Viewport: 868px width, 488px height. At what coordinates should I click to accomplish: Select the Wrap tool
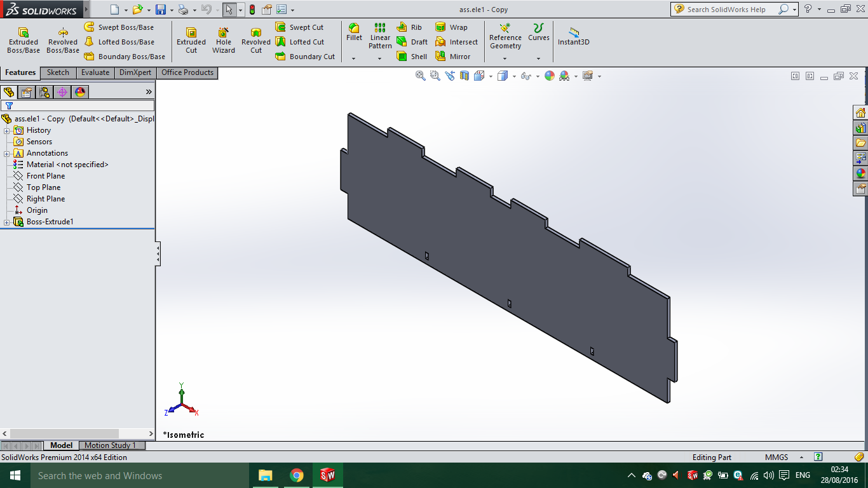451,27
